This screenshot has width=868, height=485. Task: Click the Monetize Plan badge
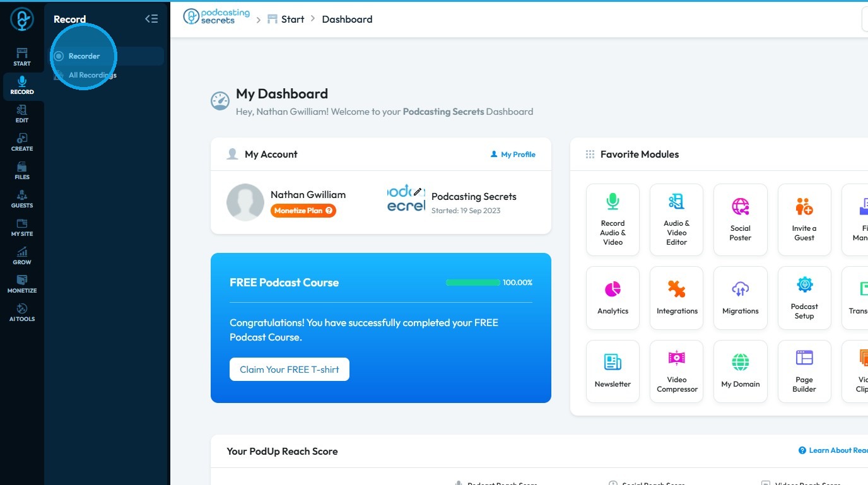click(303, 211)
